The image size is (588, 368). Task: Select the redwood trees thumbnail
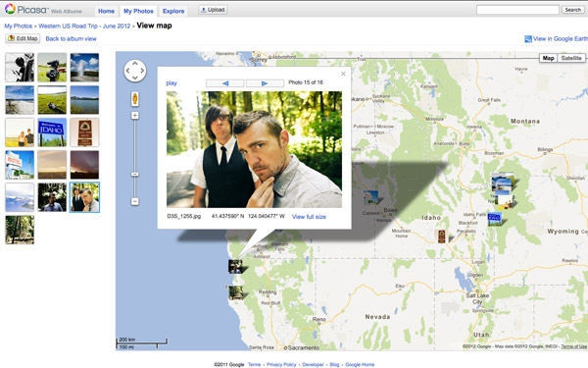20,230
